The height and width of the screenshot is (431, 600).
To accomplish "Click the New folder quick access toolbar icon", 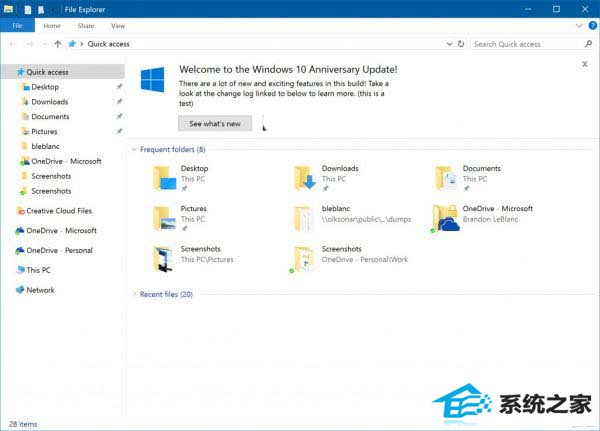I will pyautogui.click(x=41, y=10).
